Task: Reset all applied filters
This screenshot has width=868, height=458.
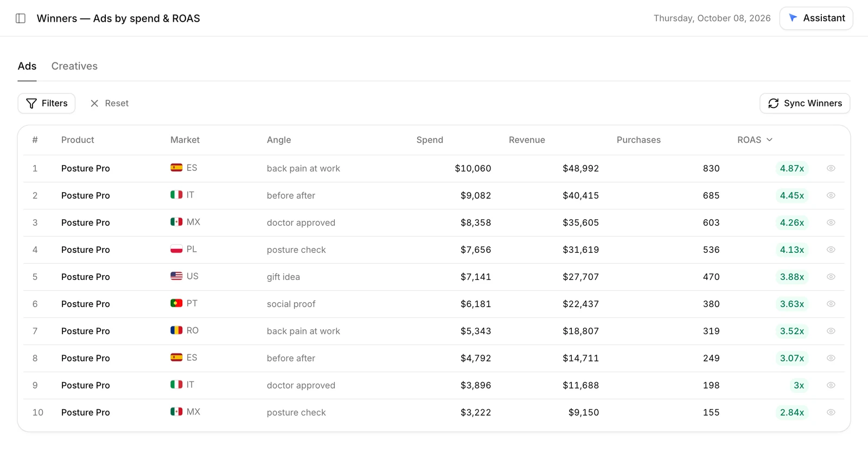Action: [x=109, y=103]
